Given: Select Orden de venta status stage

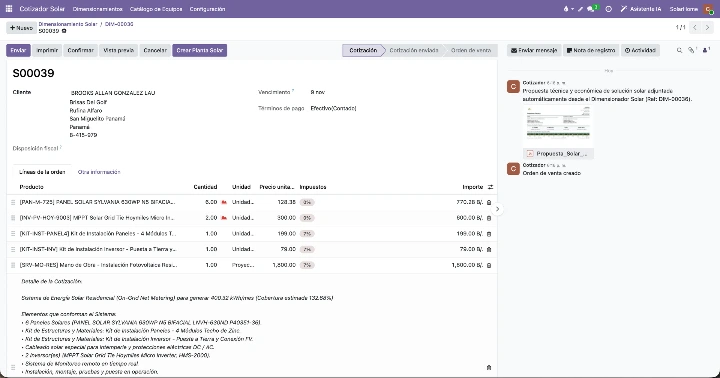Looking at the screenshot, I should (x=471, y=50).
